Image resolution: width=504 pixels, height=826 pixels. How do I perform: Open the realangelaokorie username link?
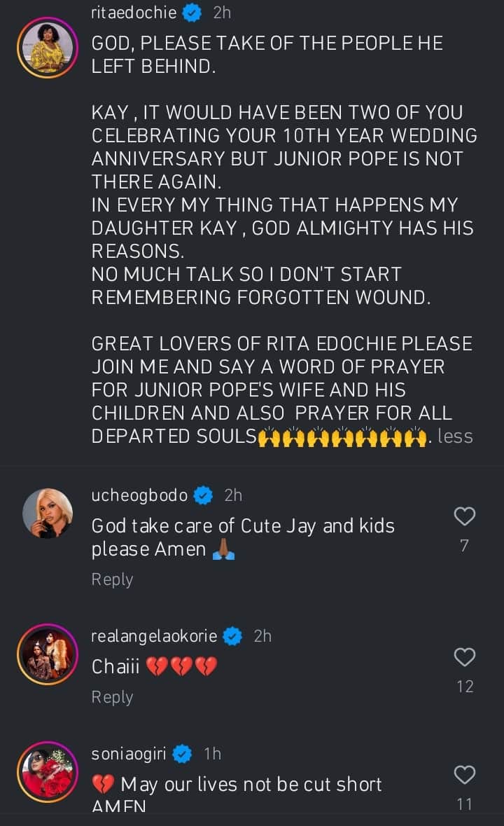pos(154,636)
